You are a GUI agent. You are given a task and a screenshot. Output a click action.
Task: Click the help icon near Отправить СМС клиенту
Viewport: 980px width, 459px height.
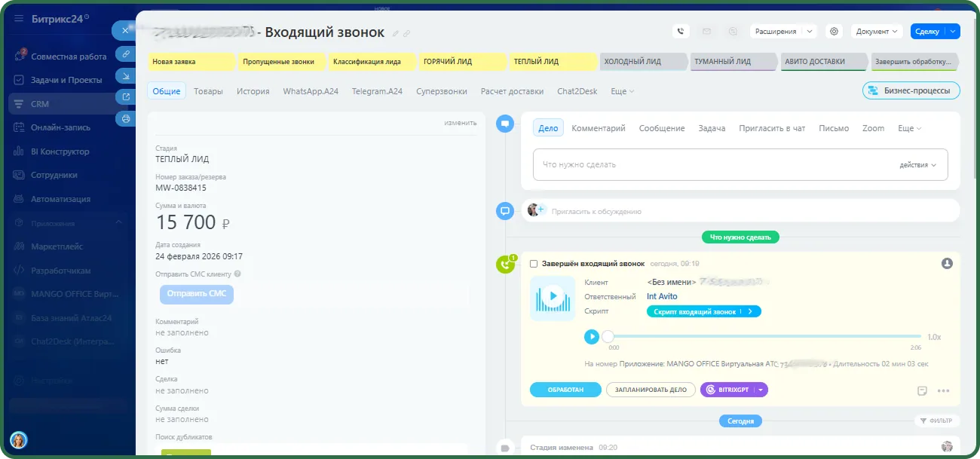coord(237,274)
